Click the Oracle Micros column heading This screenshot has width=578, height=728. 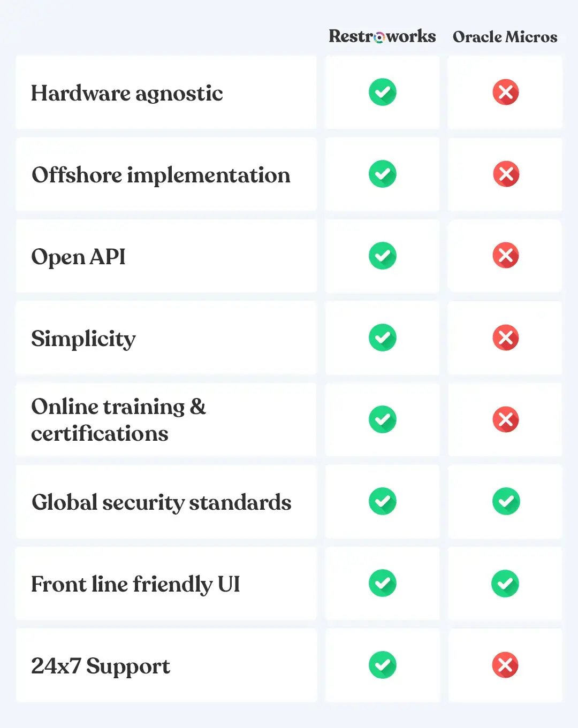click(505, 37)
